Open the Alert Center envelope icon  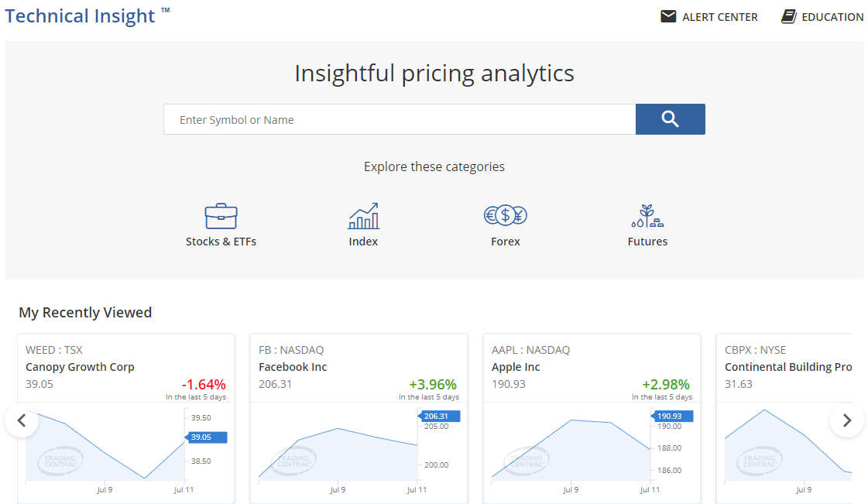668,16
